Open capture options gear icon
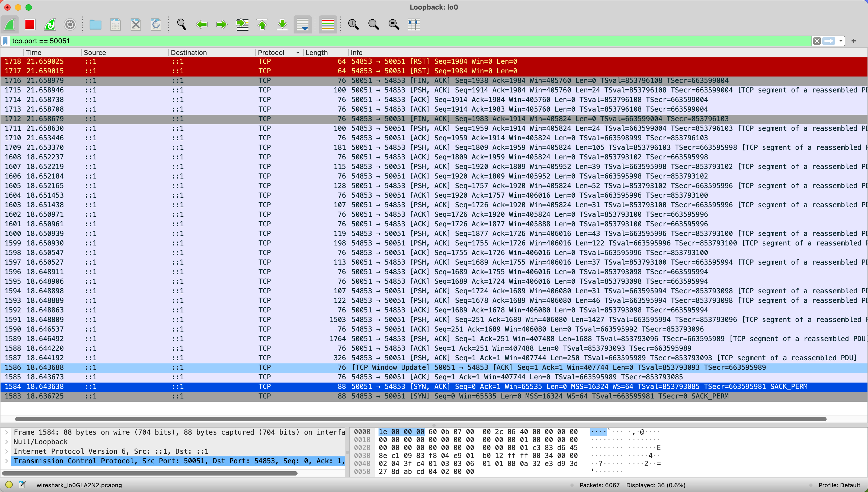 [x=70, y=24]
